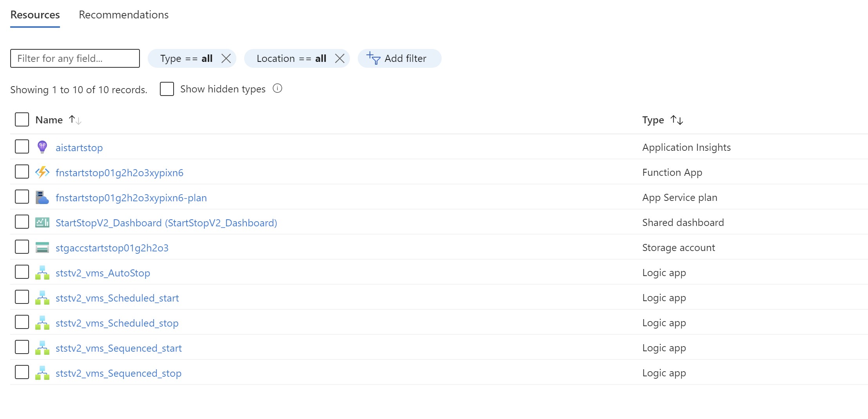Check the select-all checkbox in the Name header
Image resolution: width=868 pixels, height=419 pixels.
(22, 119)
